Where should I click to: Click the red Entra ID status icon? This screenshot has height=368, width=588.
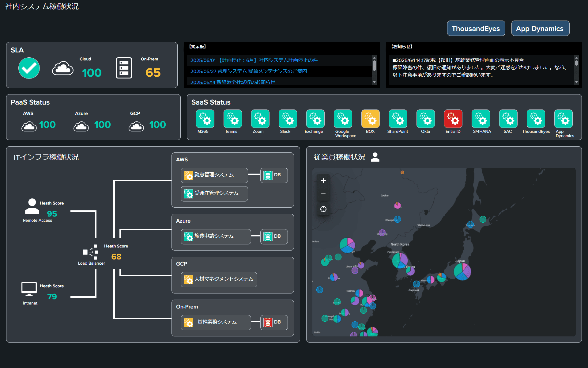tap(453, 119)
